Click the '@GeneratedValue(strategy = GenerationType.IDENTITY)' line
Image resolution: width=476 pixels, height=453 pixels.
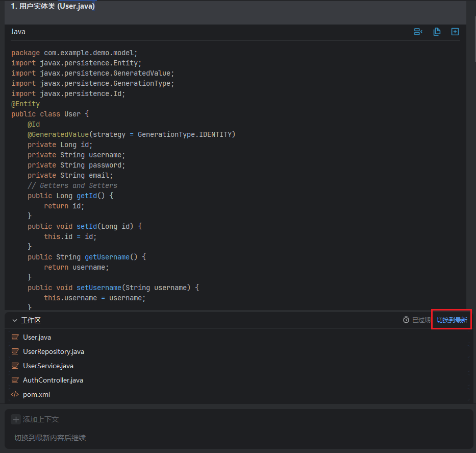(x=132, y=135)
